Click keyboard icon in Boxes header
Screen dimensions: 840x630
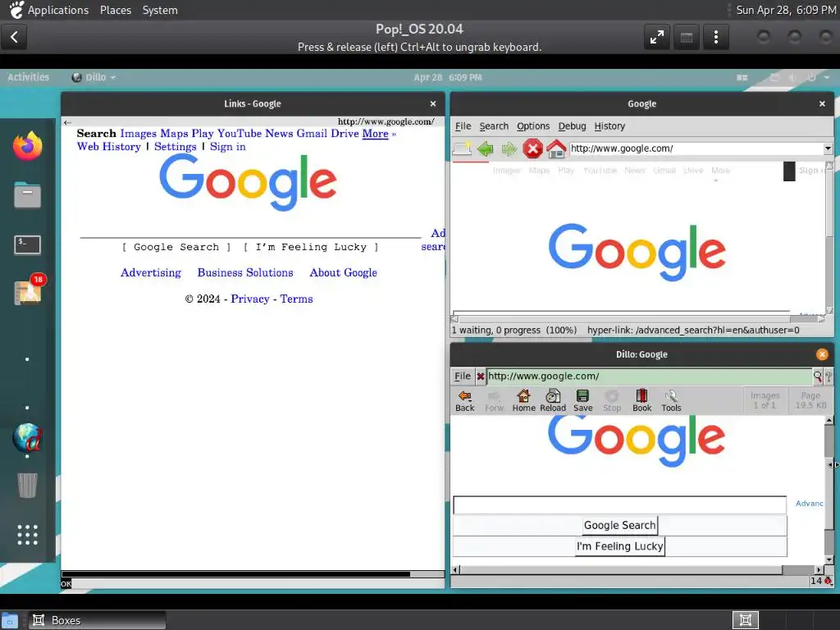tap(687, 37)
